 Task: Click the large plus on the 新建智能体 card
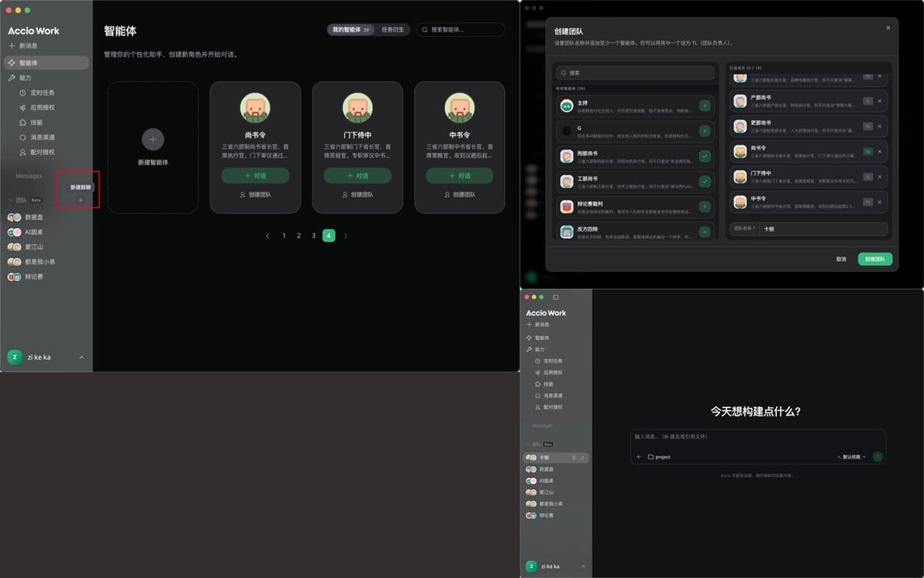pos(152,139)
